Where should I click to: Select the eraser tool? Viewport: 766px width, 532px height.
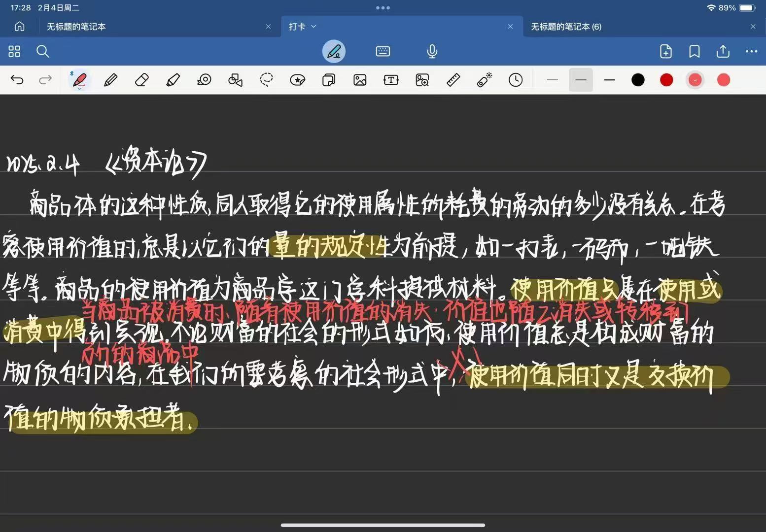142,80
